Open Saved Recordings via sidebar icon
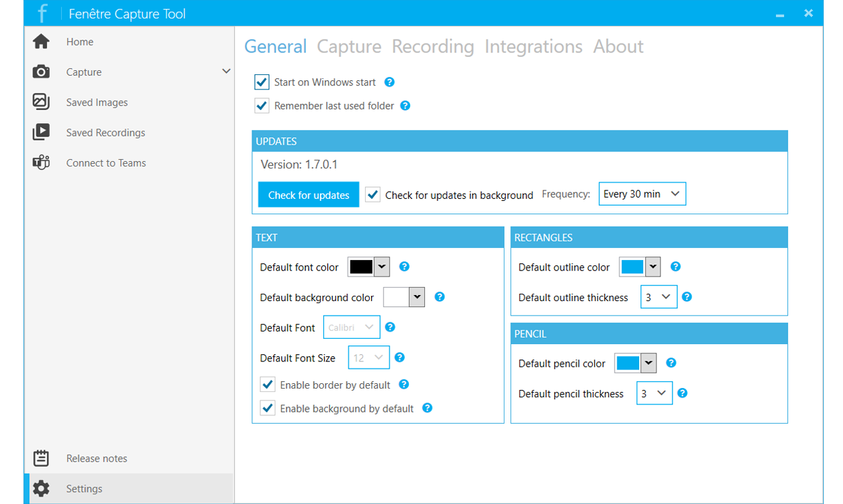 (x=41, y=132)
